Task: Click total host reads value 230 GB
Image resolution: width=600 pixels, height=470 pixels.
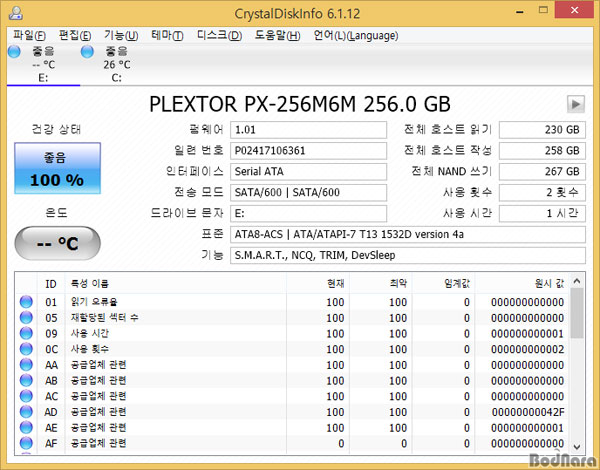Action: pos(542,130)
